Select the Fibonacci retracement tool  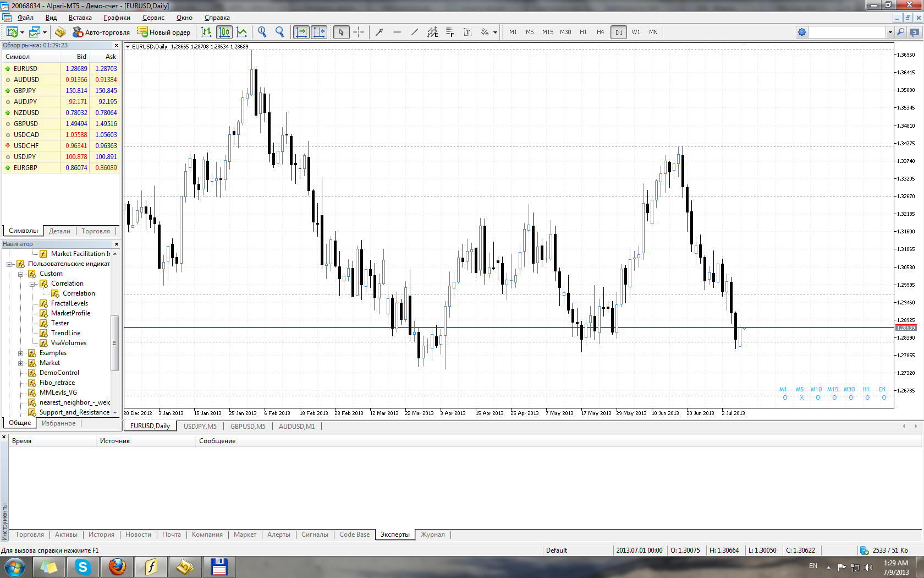click(x=450, y=32)
